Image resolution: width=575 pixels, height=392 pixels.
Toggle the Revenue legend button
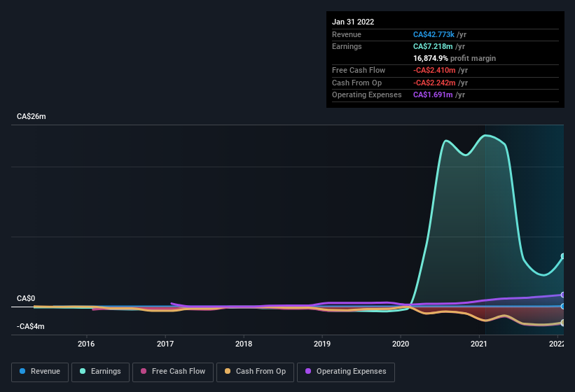[x=40, y=372]
